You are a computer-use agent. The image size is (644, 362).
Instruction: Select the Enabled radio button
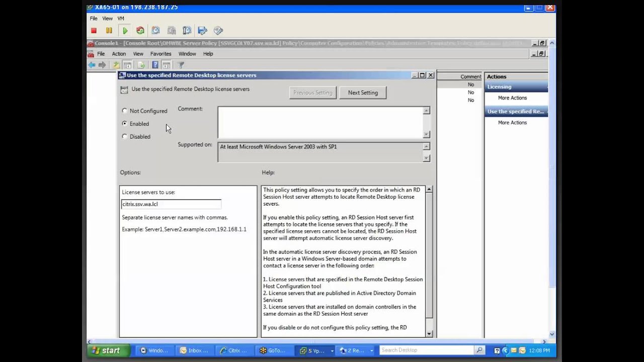[125, 123]
